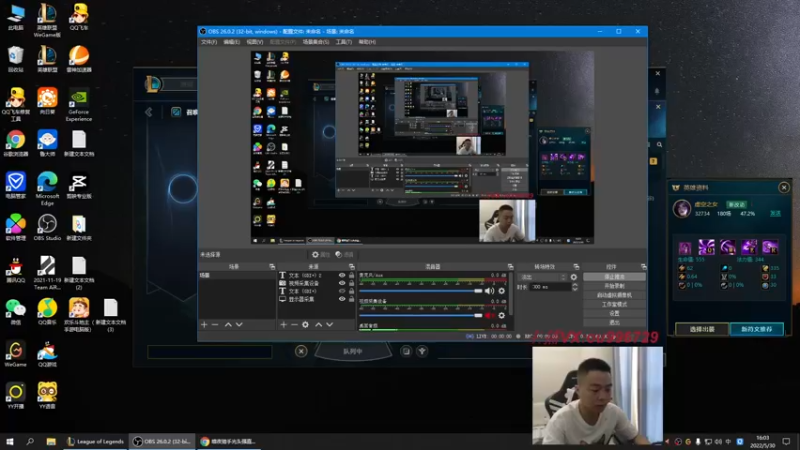Toggle the lock on 文本 (GDI+) source

click(351, 291)
